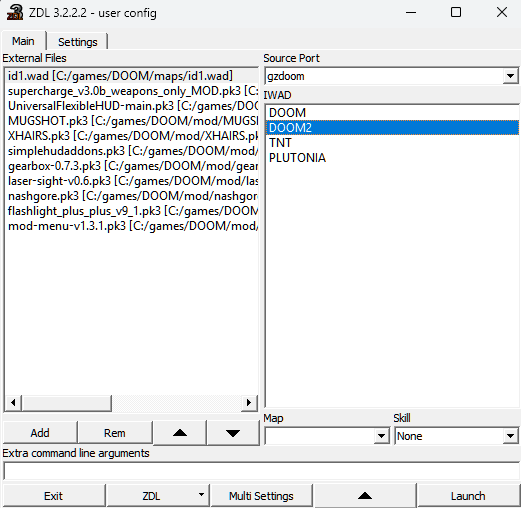Expand bottom panel using arrow next to Multi Settings
The image size is (521, 508).
[365, 496]
